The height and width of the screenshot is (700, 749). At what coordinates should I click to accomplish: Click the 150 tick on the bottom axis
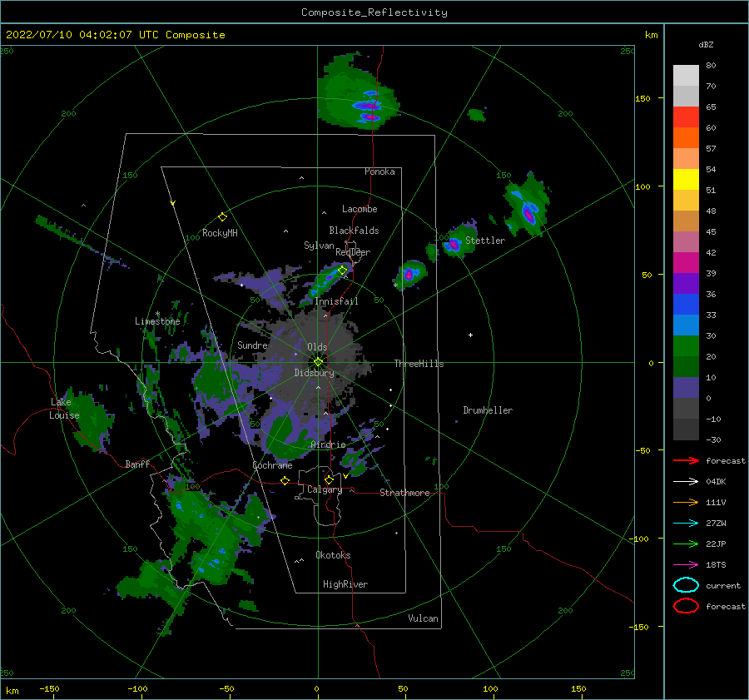click(x=578, y=688)
